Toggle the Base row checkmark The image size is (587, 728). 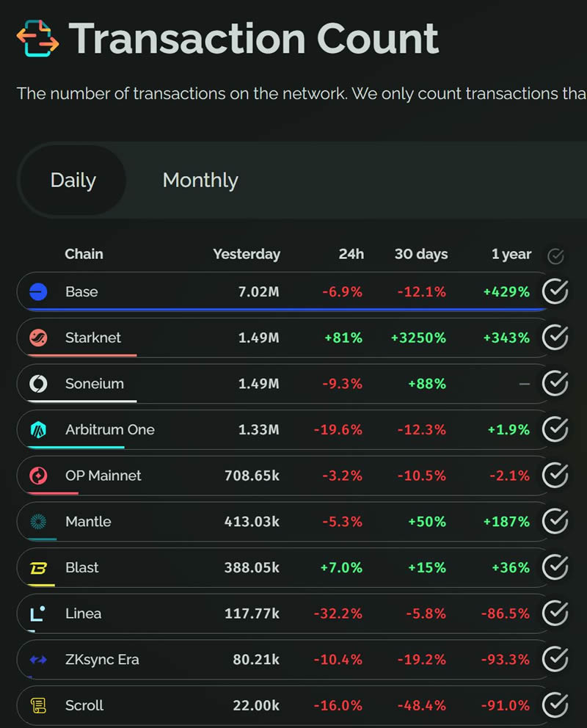pos(555,292)
